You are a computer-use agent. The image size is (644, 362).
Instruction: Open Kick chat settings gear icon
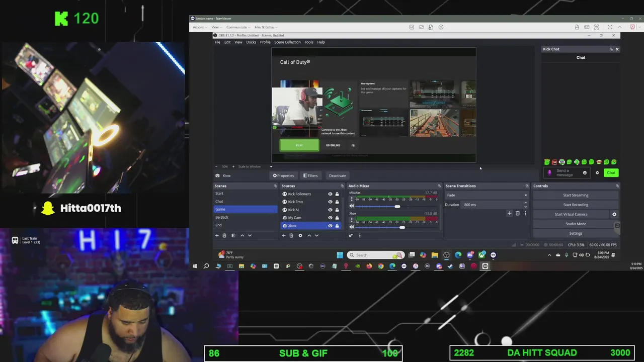pos(597,172)
